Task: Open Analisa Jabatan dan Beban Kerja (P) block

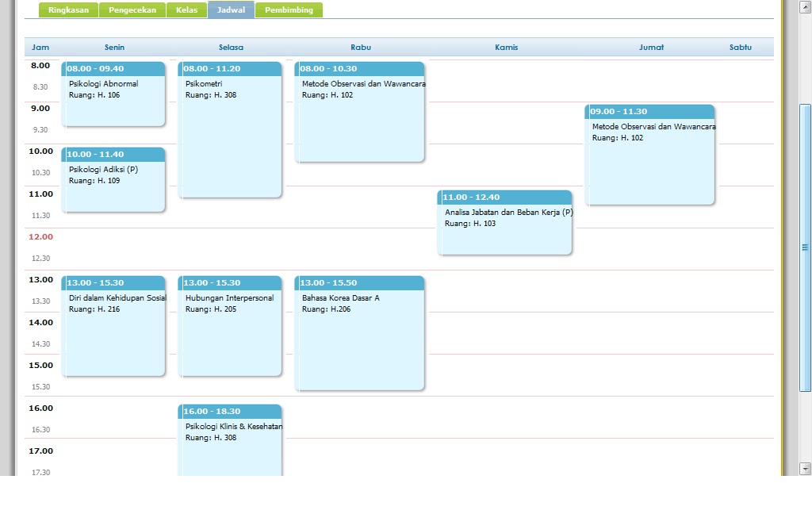Action: 505,223
